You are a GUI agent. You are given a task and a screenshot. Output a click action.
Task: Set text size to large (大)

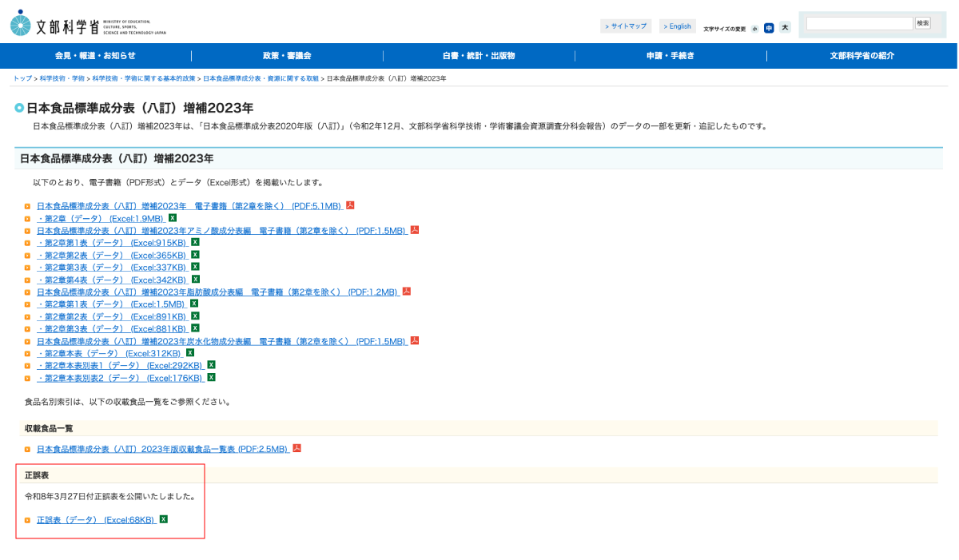(x=785, y=27)
